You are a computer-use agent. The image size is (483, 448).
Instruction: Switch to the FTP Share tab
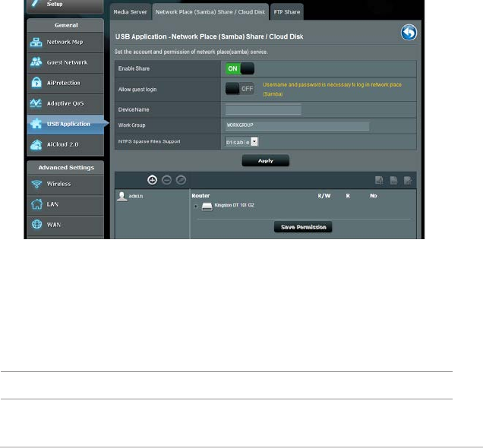tap(287, 12)
